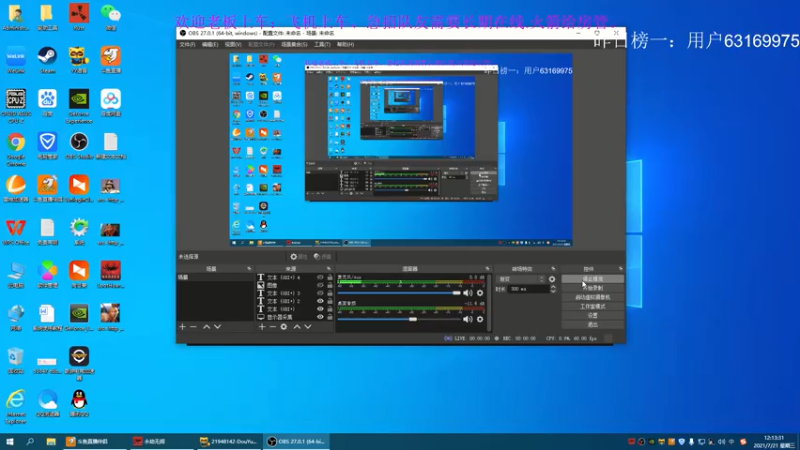Open OBS 设置 from the controls panel
This screenshot has width=800, height=450.
tap(592, 316)
